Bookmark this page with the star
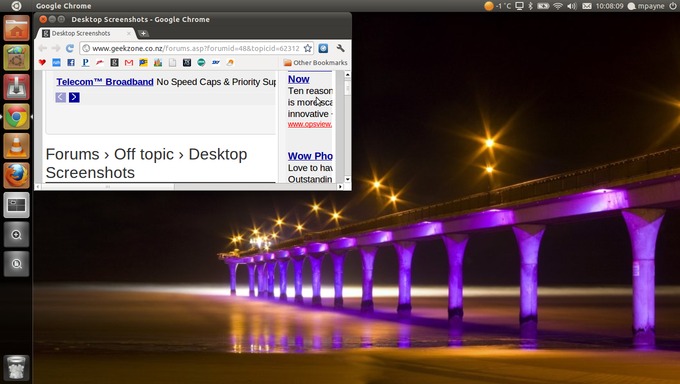Image resolution: width=680 pixels, height=384 pixels. click(x=307, y=48)
